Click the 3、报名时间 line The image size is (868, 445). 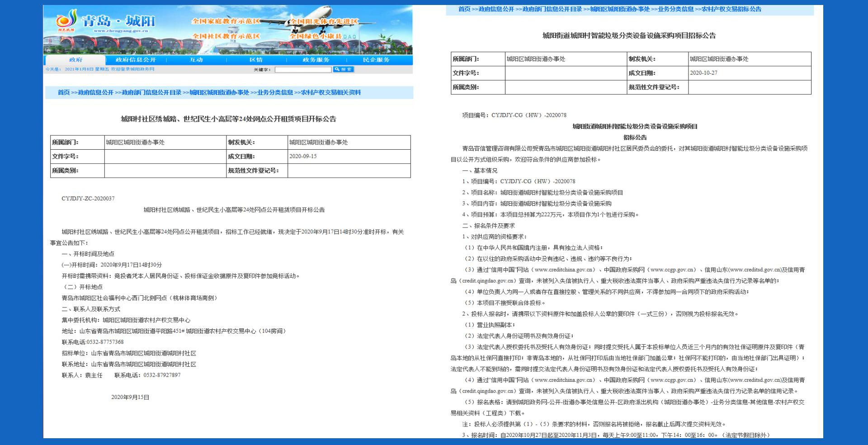(x=615, y=435)
